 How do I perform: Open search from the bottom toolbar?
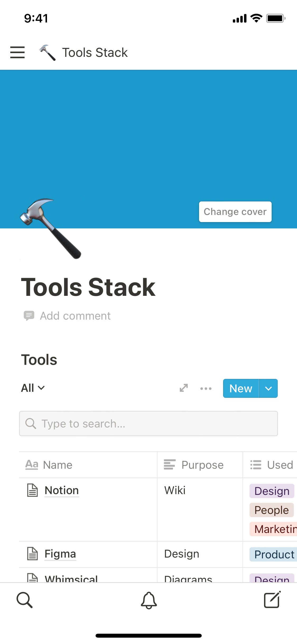[25, 601]
